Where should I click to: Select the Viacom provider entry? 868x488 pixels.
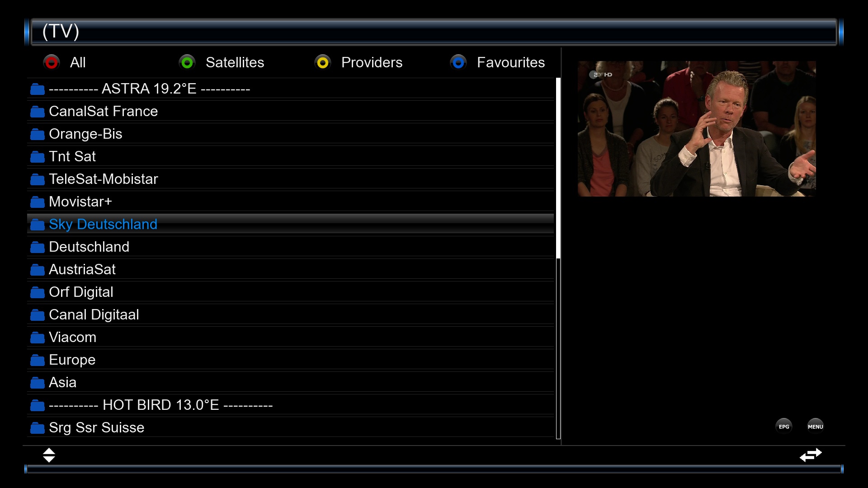coord(290,337)
